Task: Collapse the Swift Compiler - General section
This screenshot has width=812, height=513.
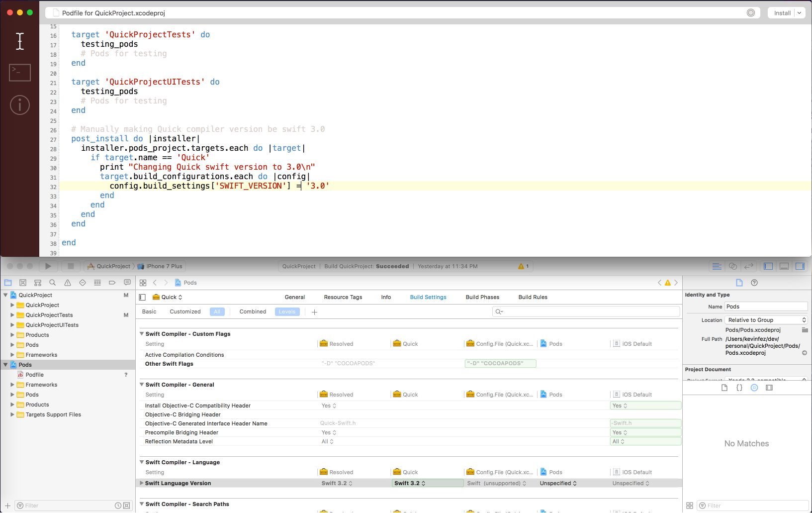Action: tap(142, 385)
